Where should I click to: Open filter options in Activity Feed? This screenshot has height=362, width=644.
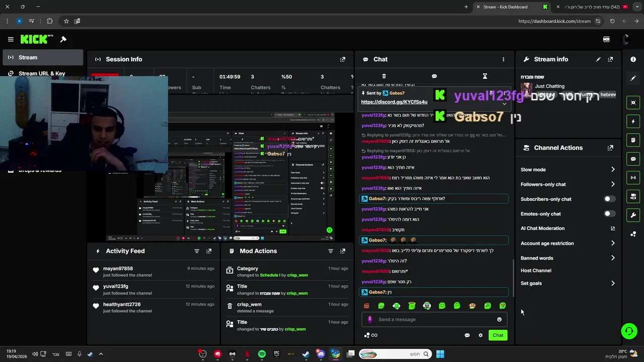point(197,251)
